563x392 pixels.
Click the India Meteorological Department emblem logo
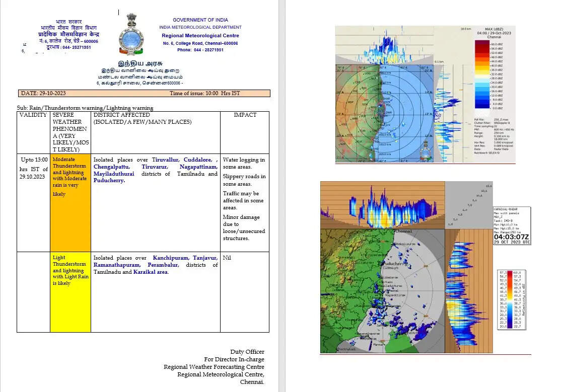click(x=131, y=34)
